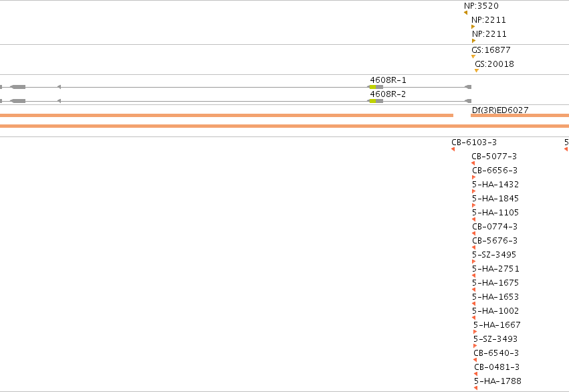Select the 5-HA-1432 insertion label
Image resolution: width=569 pixels, height=392 pixels.
(495, 185)
